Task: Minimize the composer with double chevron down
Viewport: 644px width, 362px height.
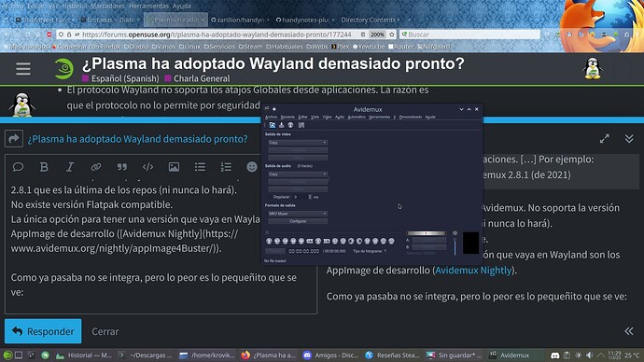Action: coord(629,139)
